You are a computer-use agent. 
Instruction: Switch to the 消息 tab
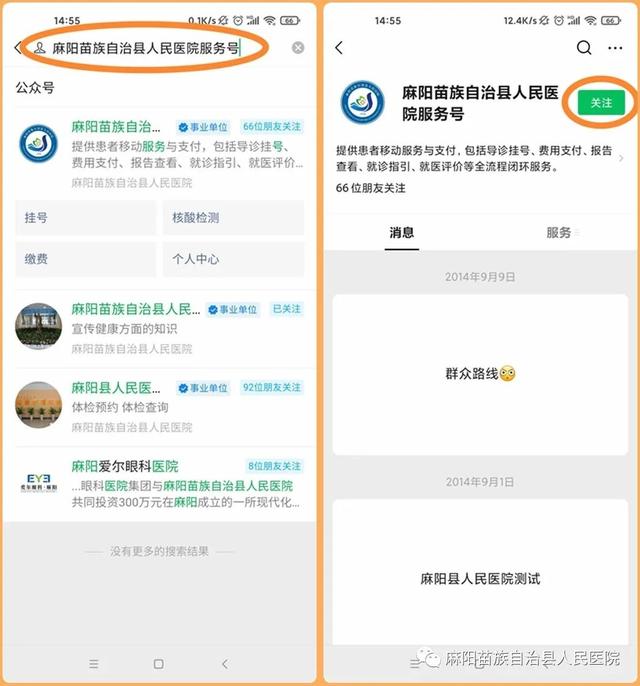click(402, 233)
